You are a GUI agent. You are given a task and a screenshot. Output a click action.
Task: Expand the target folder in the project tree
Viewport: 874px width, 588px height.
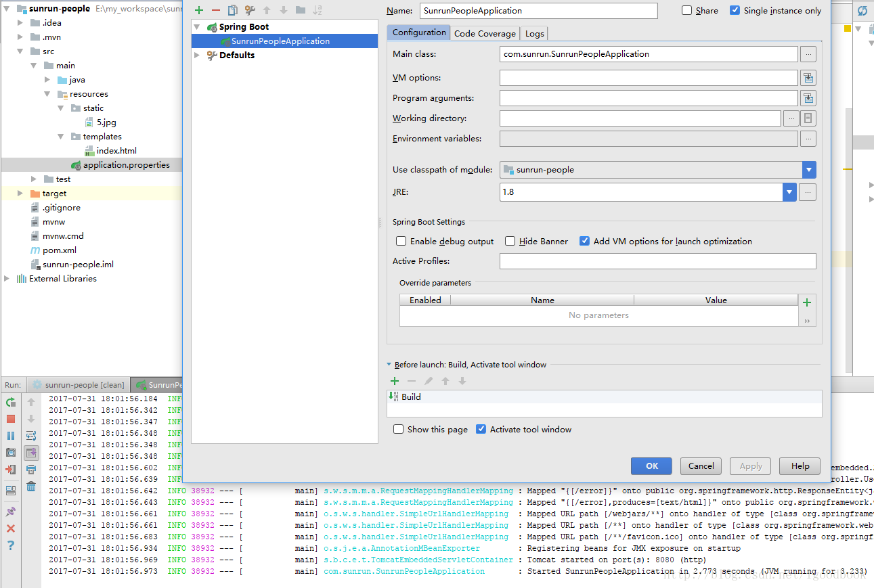[x=20, y=194]
